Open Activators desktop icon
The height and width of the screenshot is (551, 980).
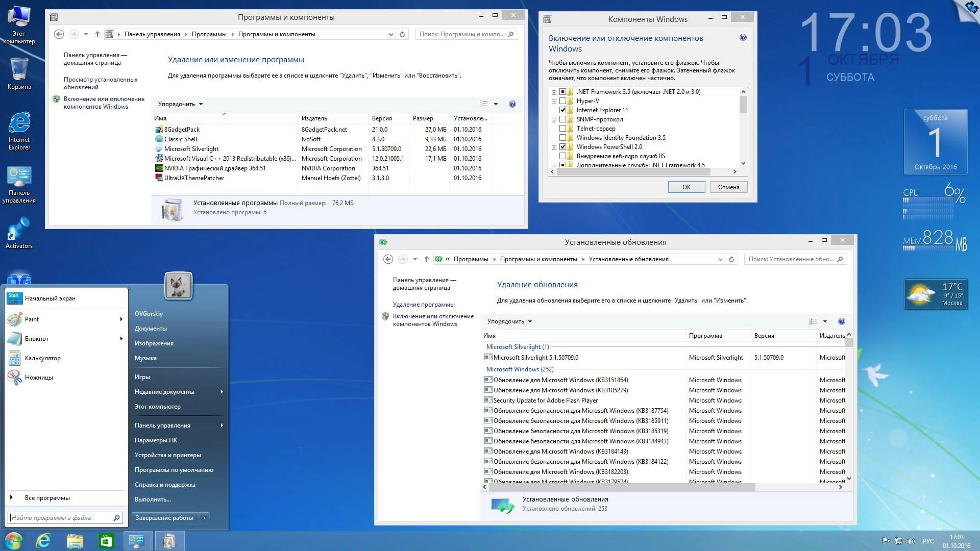coord(19,233)
